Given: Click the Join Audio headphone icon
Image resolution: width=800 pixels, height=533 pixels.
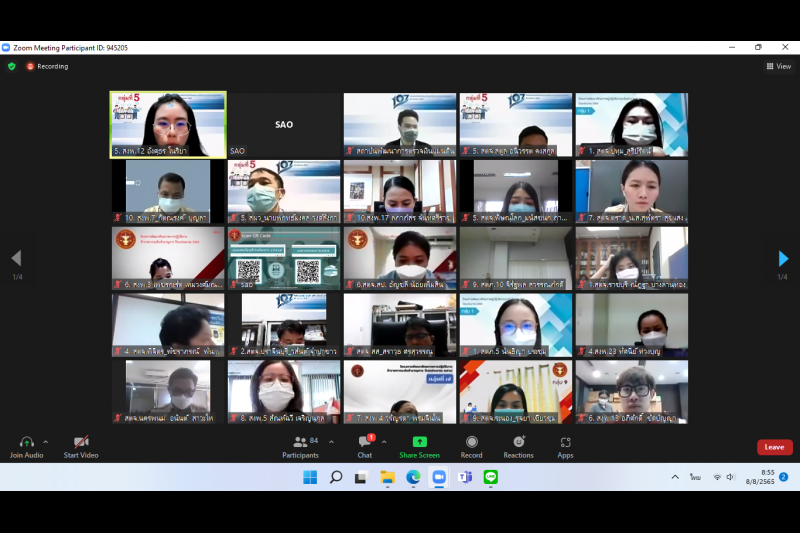Looking at the screenshot, I should tap(26, 442).
